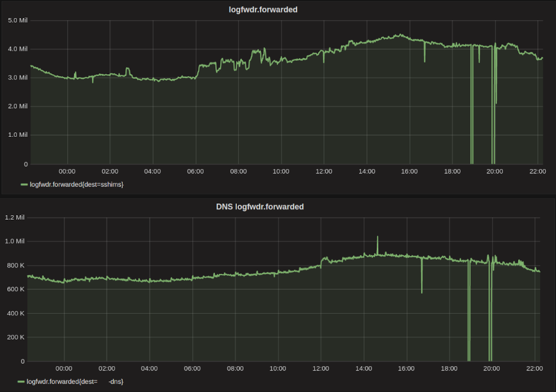
Task: Click the 0 y-axis label in top panel
Action: 25,164
